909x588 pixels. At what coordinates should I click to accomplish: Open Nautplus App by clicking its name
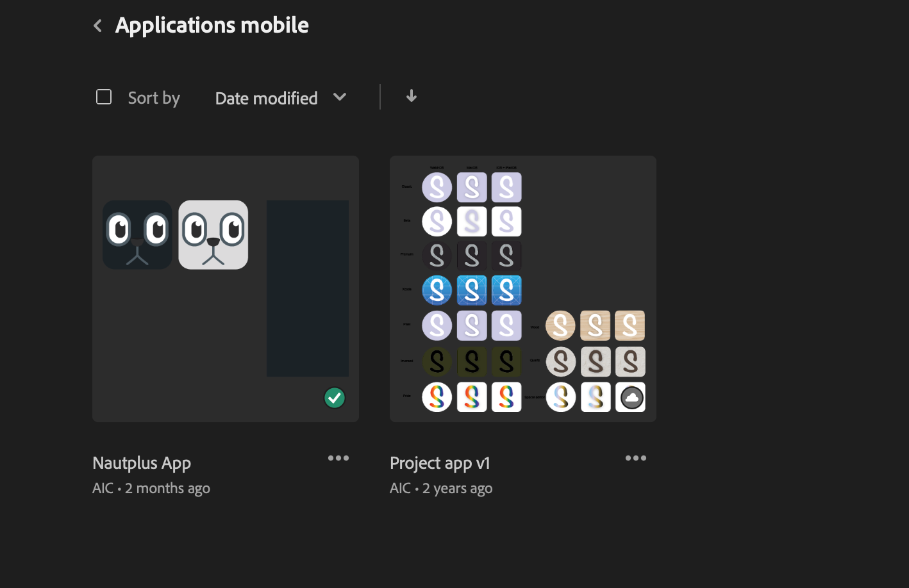[142, 462]
